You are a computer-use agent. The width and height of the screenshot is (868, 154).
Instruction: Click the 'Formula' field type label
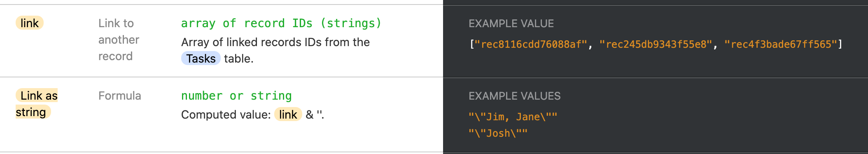120,96
